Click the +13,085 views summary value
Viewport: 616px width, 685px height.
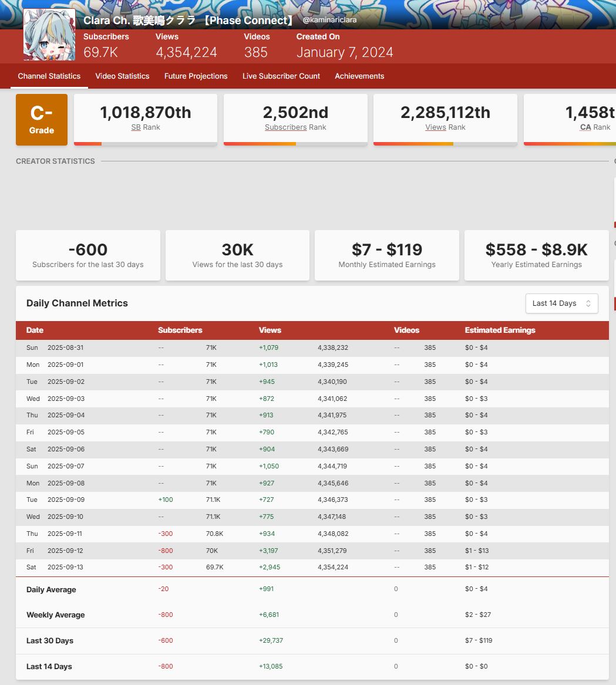tap(271, 667)
